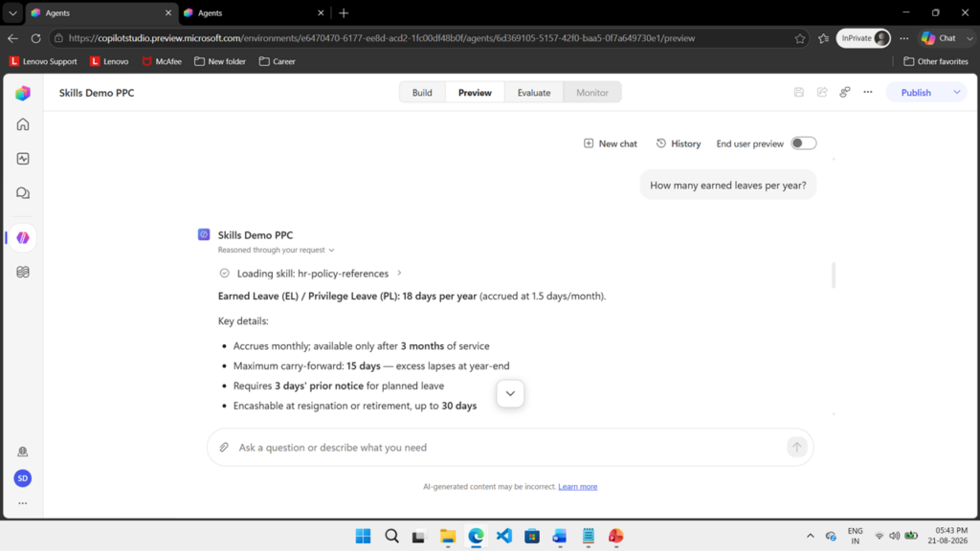Screen dimensions: 980x551
Task: Follow the Learn more link
Action: tap(577, 487)
